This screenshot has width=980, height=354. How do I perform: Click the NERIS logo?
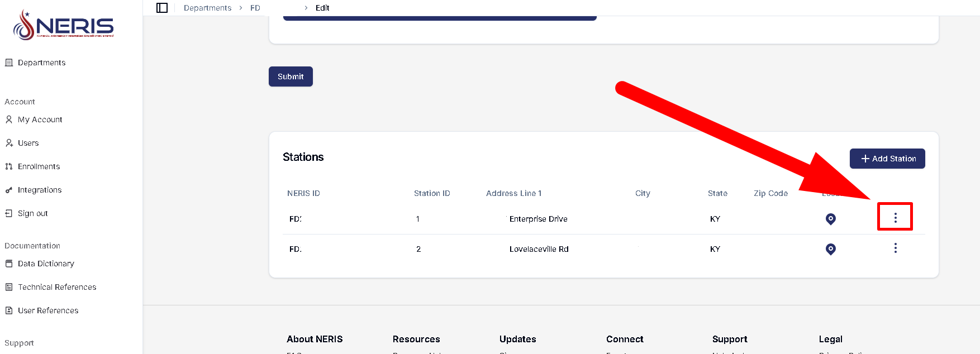tap(63, 25)
